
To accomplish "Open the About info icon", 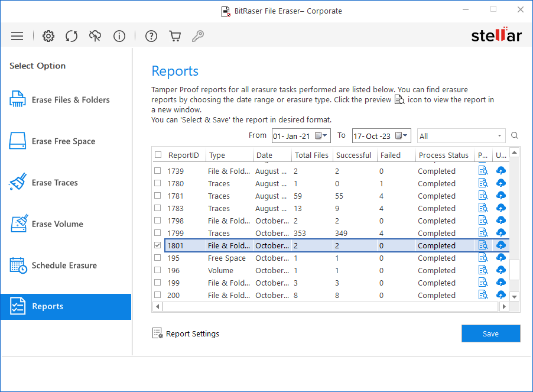I will click(119, 36).
